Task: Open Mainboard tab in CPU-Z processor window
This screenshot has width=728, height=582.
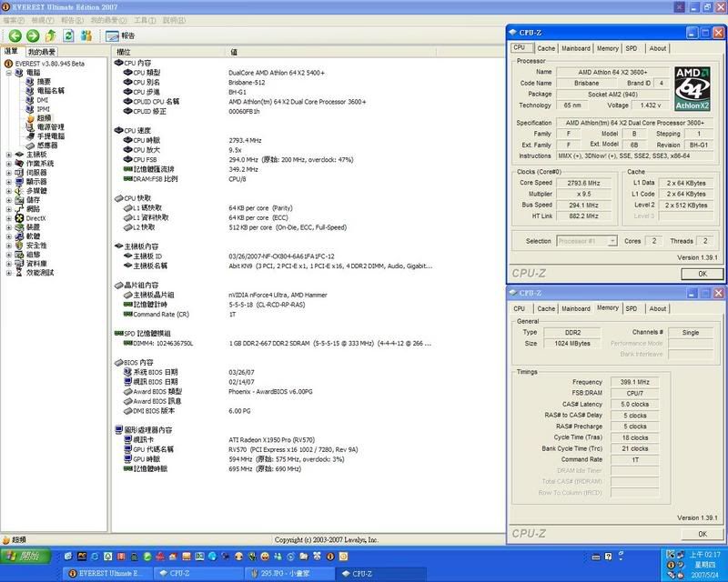Action: [x=576, y=48]
